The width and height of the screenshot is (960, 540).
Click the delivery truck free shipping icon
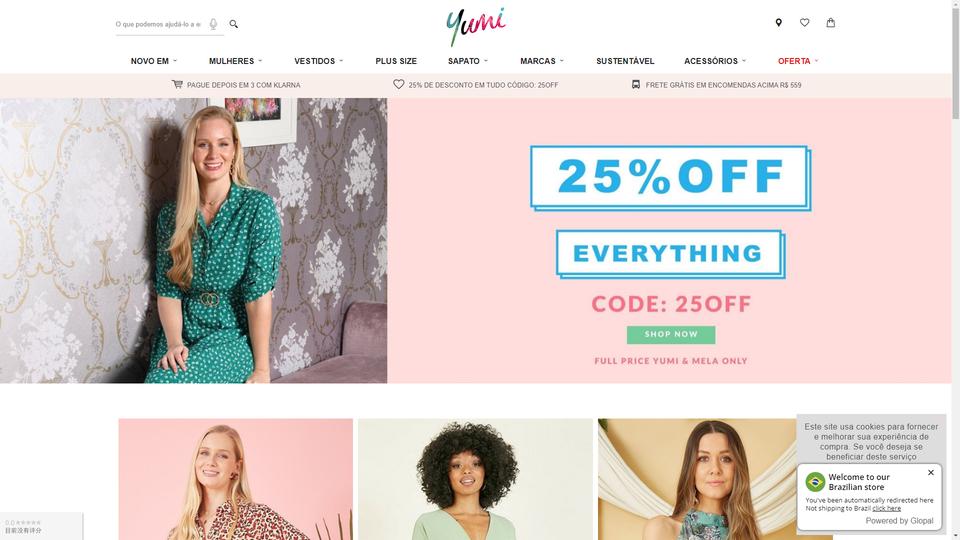pos(636,84)
